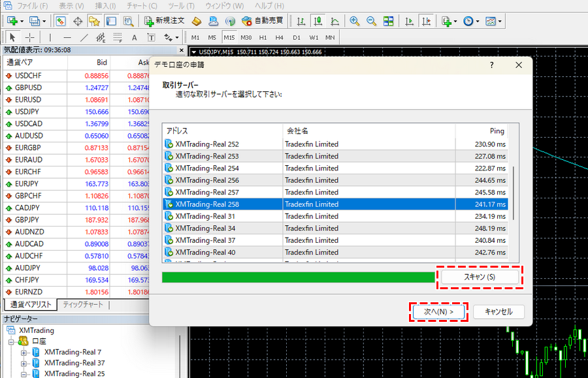This screenshot has height=378, width=588.
Task: Expand the XMTrading-Real 37 account node
Action: [x=24, y=364]
